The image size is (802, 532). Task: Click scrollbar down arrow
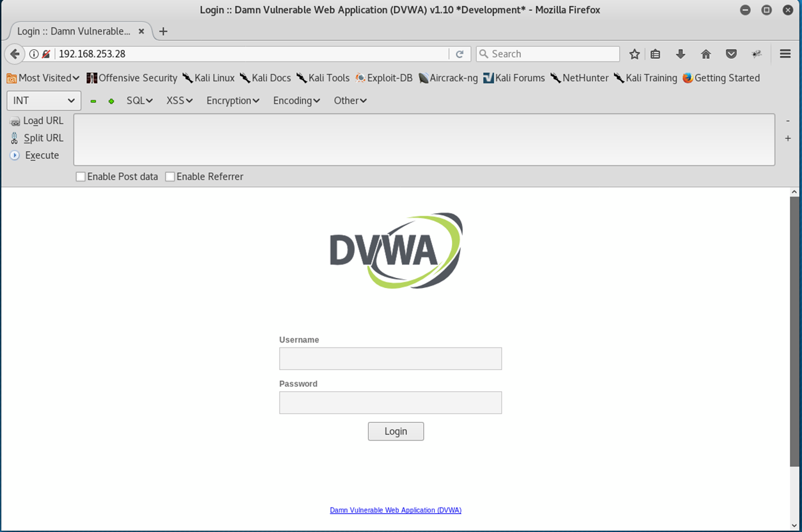[x=794, y=526]
